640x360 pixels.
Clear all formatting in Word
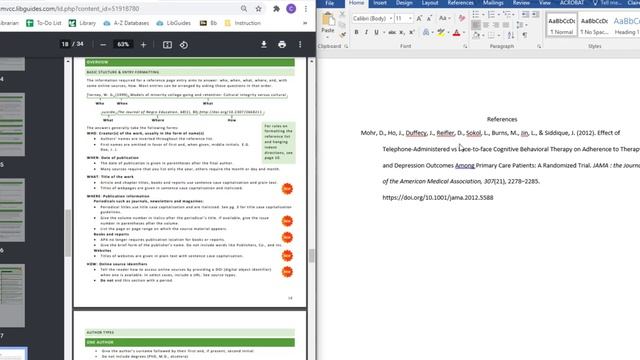click(x=462, y=18)
